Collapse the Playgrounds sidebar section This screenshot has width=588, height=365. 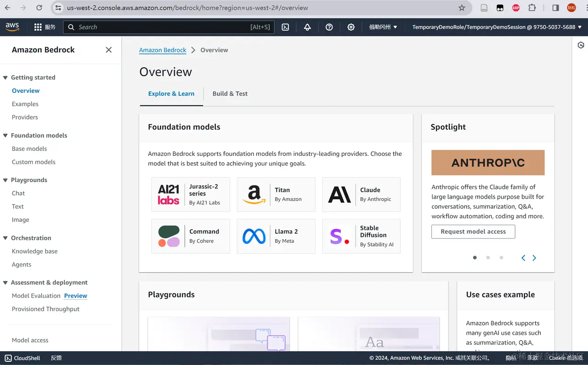point(6,180)
